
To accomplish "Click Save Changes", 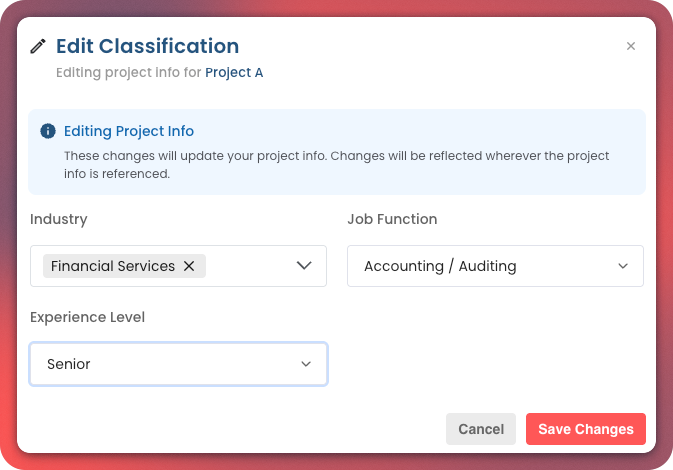I will point(585,429).
